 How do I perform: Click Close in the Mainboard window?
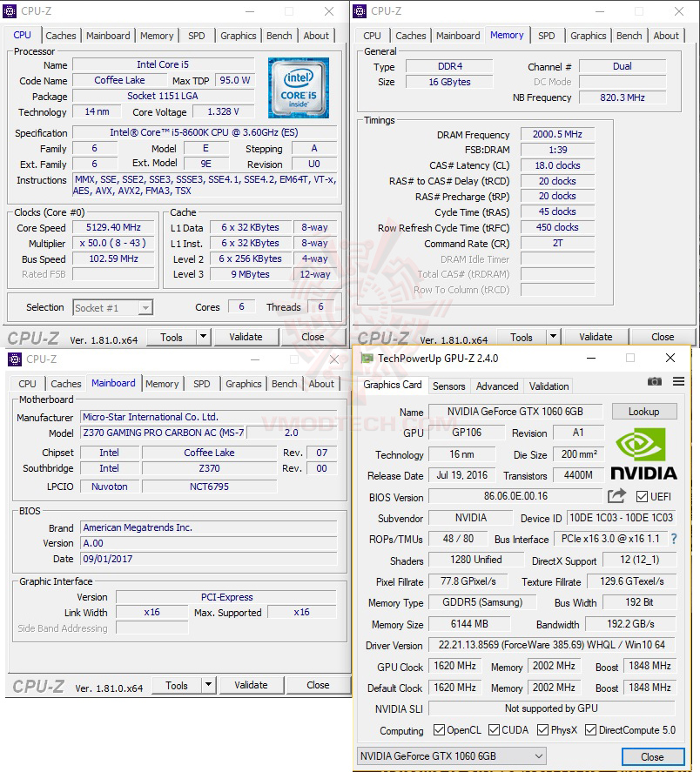[318, 685]
